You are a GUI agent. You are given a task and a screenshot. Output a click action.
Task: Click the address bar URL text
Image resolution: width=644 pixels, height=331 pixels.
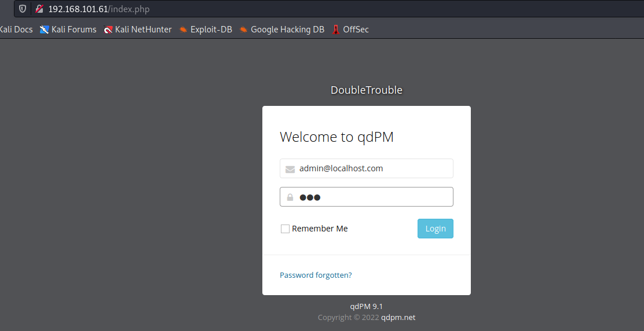pos(99,9)
